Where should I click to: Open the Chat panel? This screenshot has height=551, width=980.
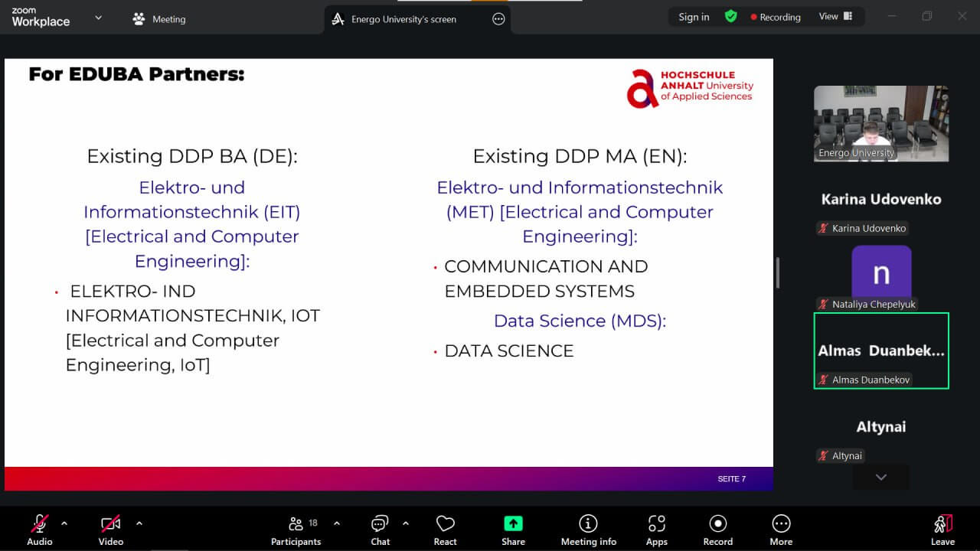click(x=380, y=530)
